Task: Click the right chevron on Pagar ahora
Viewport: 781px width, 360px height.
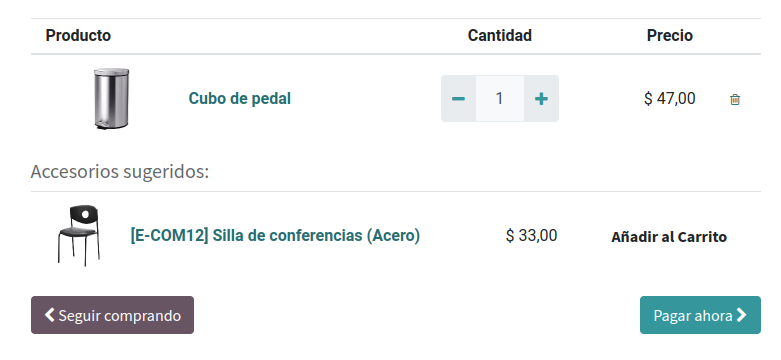Action: click(x=742, y=315)
